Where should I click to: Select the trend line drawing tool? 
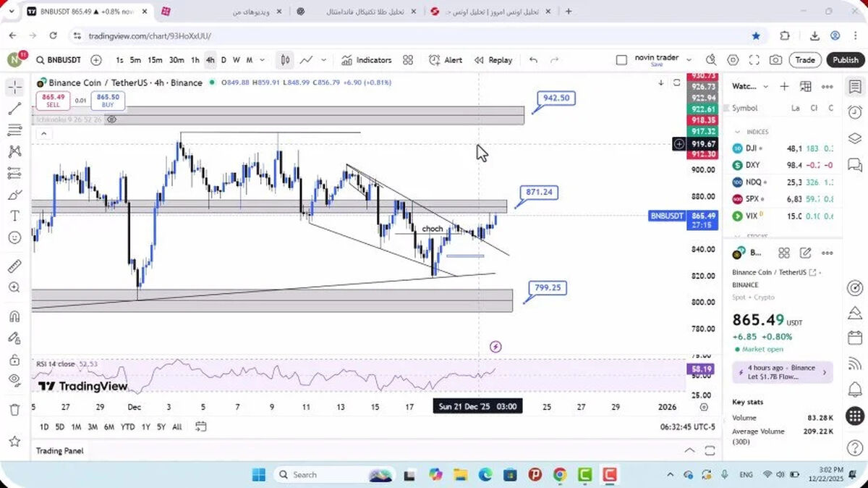click(x=14, y=109)
